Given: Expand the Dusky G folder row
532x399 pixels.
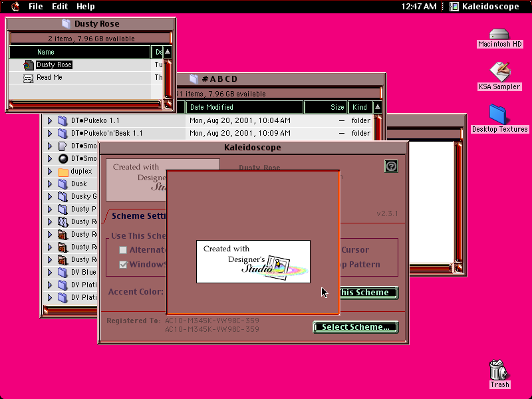Looking at the screenshot, I should (x=49, y=196).
